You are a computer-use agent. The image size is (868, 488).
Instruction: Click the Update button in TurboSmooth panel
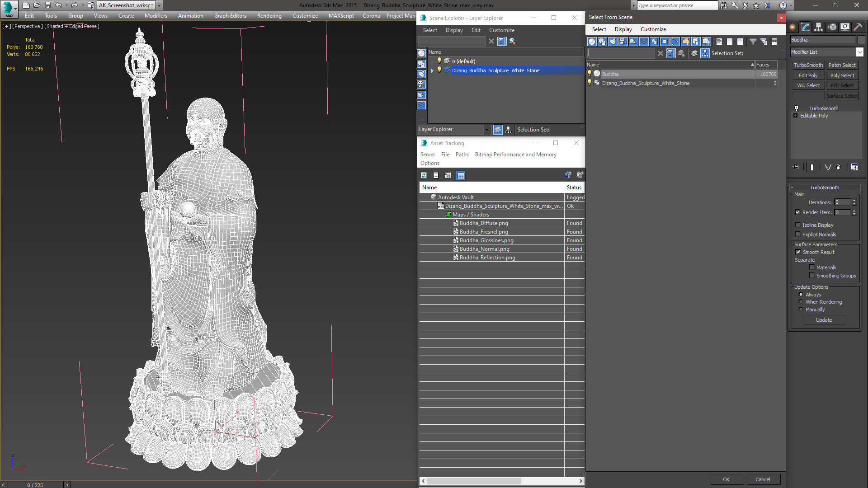click(x=824, y=320)
